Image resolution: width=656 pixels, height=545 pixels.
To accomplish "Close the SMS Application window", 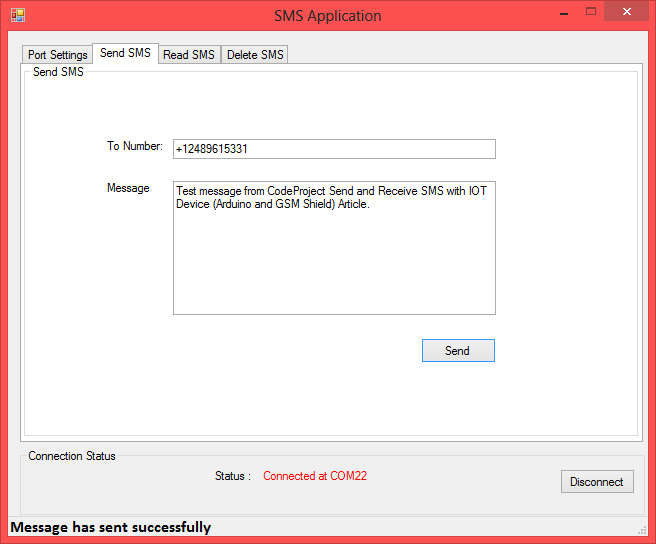I will [626, 12].
